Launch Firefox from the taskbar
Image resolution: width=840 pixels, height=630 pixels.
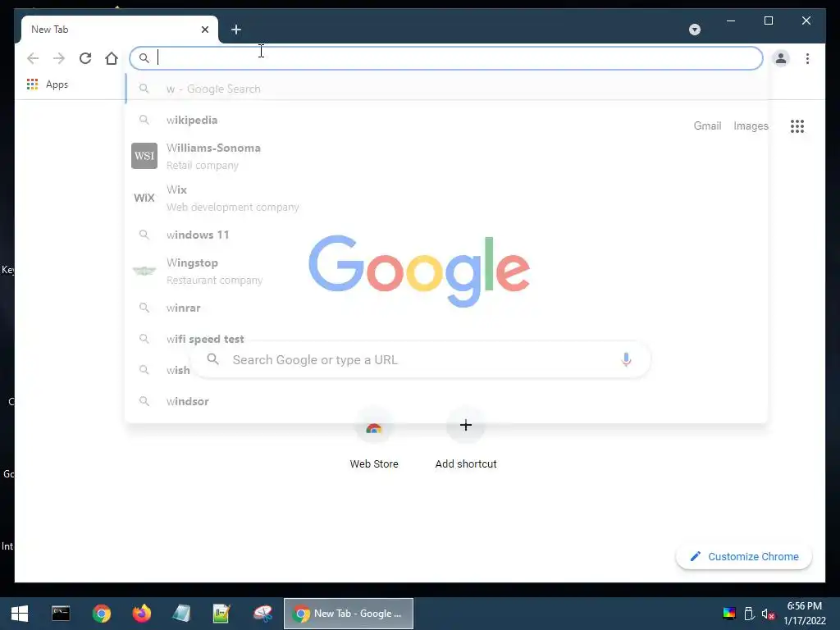[x=141, y=614]
